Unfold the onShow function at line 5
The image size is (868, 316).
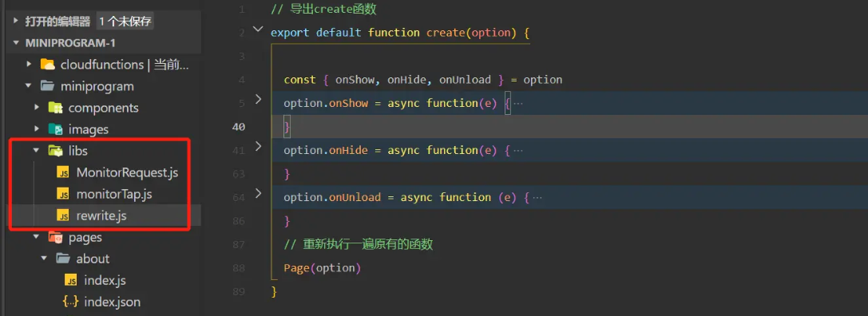(258, 100)
